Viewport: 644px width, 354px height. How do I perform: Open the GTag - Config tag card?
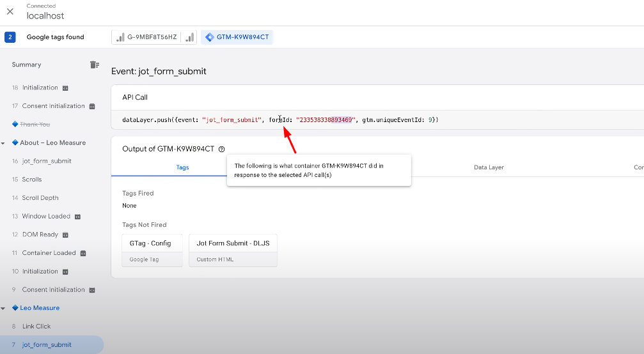152,250
